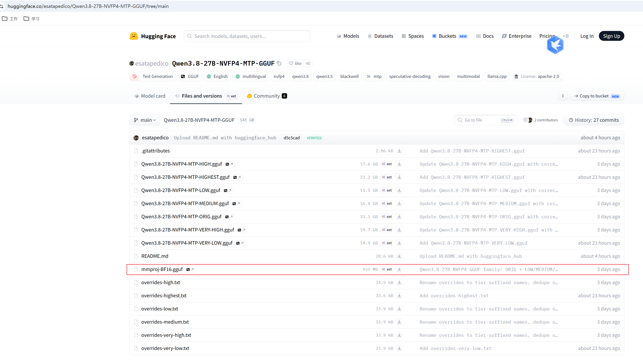This screenshot has width=643, height=364.
Task: Open Buckets in the navigation
Action: 449,36
